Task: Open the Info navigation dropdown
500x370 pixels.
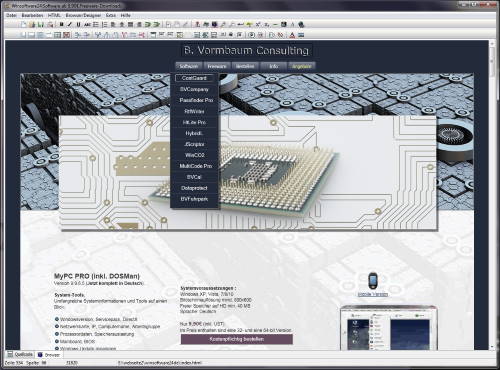Action: pyautogui.click(x=273, y=66)
